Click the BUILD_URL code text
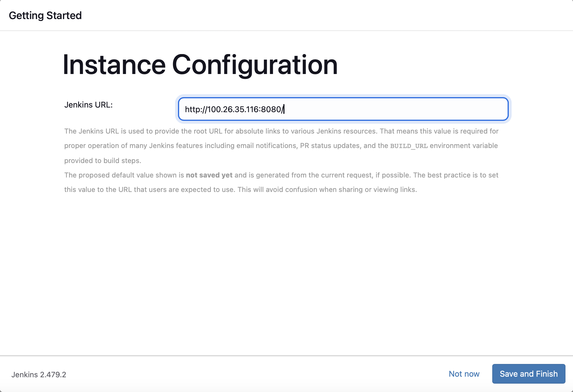Image resolution: width=573 pixels, height=392 pixels. [409, 146]
